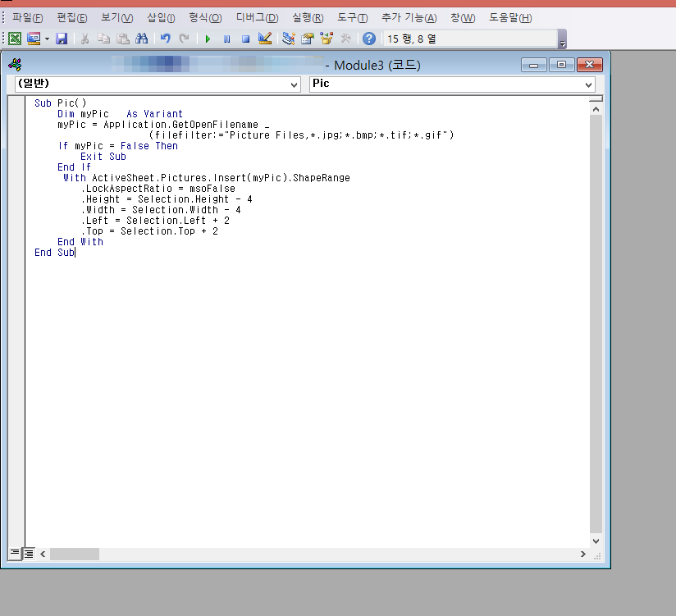Click the '.Height = Selection.Height - 4' line

167,199
